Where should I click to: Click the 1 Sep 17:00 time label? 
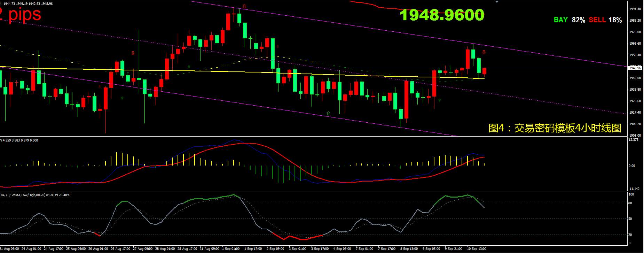[253, 249]
